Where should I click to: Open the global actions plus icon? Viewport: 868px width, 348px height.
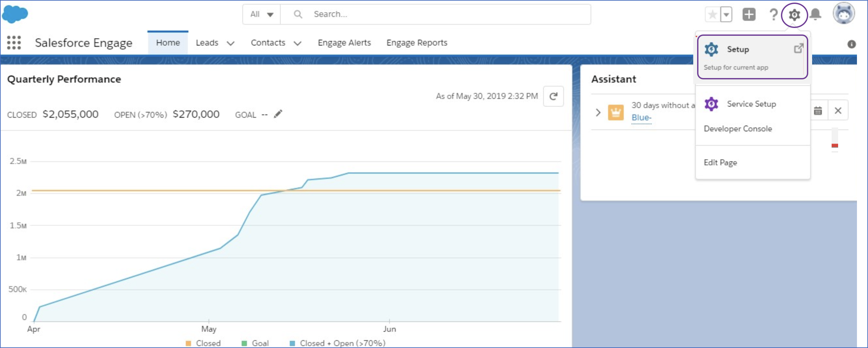coord(749,15)
